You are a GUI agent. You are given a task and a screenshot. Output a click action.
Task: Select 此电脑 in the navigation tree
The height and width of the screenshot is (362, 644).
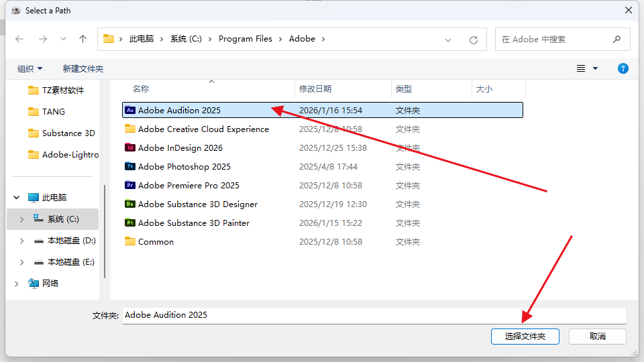pyautogui.click(x=47, y=197)
